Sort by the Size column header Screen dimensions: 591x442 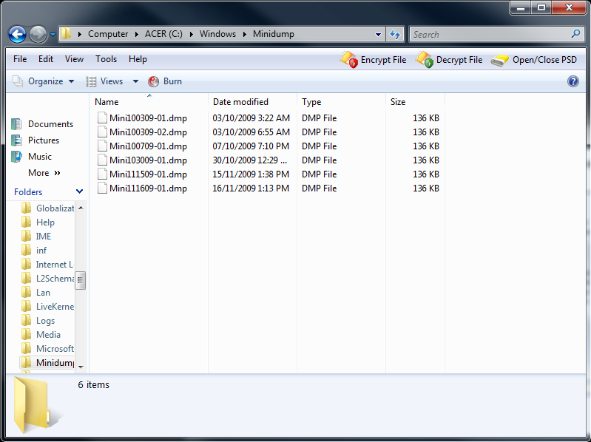pos(415,102)
